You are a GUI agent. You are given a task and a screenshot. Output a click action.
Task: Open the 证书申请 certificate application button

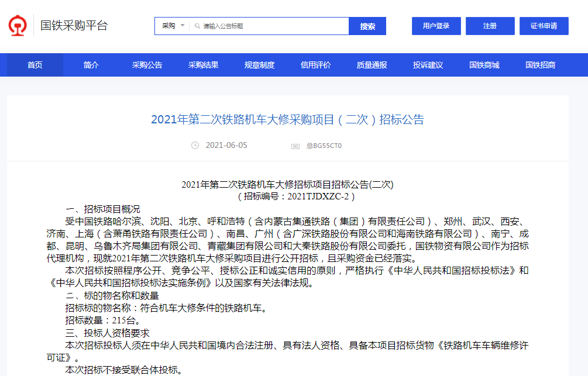click(544, 26)
